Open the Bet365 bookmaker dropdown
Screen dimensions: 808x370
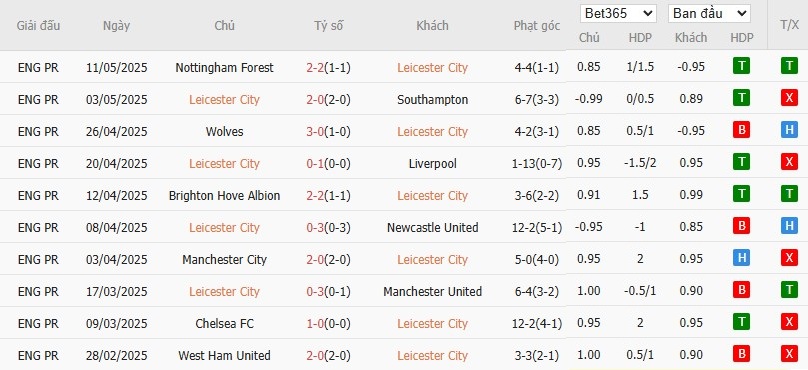click(x=618, y=13)
